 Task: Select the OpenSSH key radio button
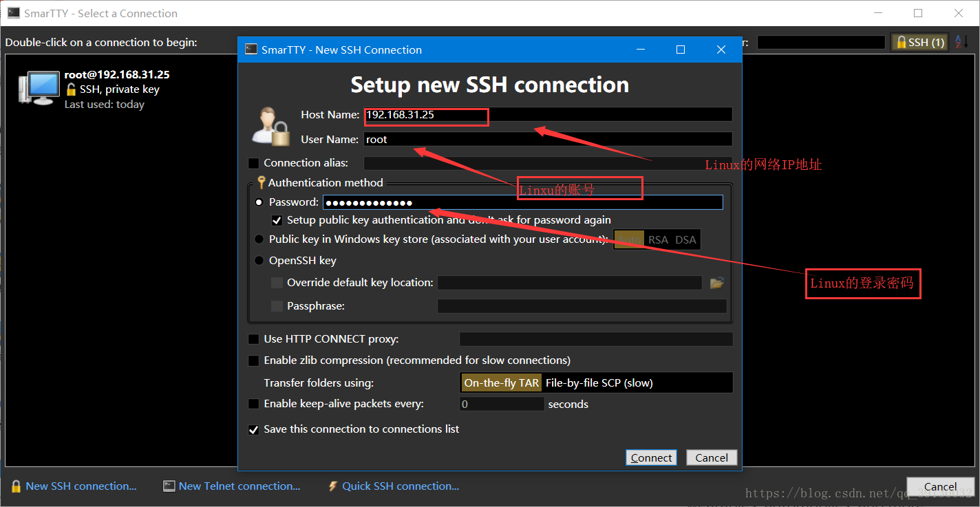(x=259, y=261)
